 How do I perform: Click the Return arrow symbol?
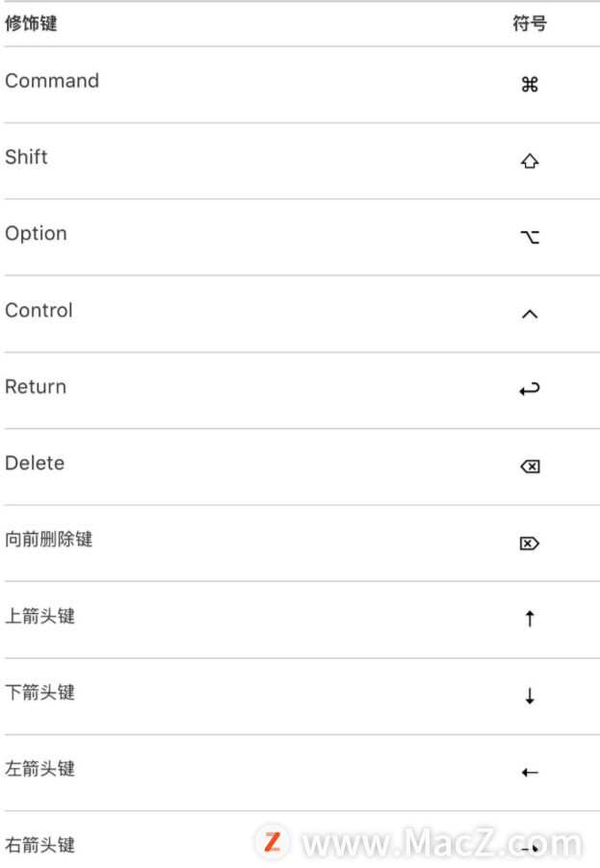click(x=530, y=389)
